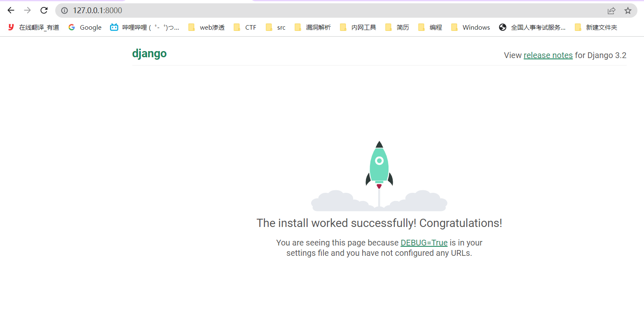
Task: Click the "settings file and you have not configured any URLs." line
Action: pyautogui.click(x=379, y=253)
